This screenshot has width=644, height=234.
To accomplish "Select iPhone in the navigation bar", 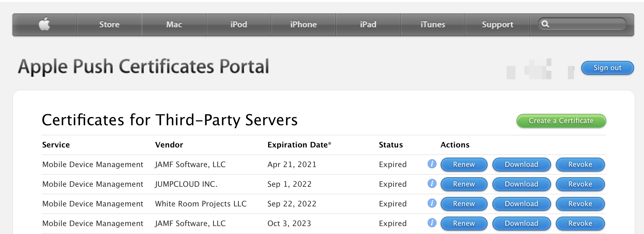I will point(303,24).
